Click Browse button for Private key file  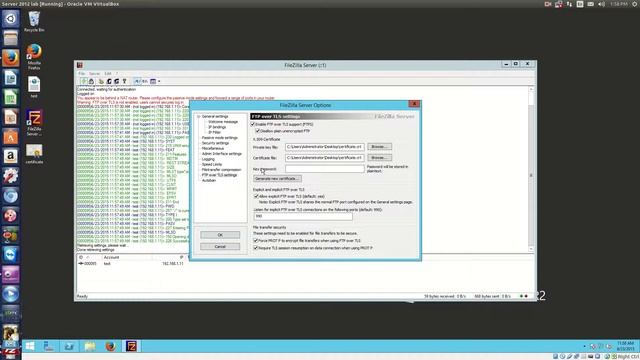[379, 147]
